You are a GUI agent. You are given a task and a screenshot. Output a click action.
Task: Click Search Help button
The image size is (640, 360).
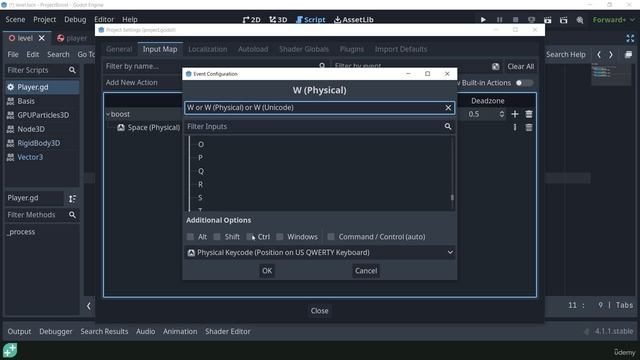(565, 54)
